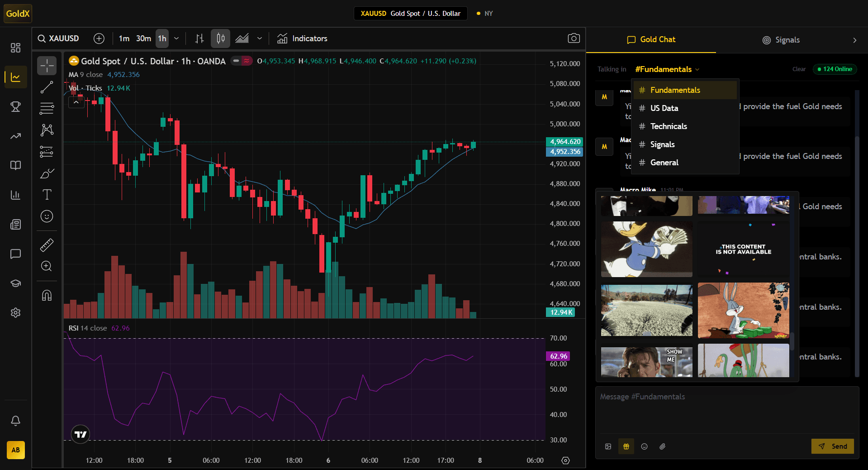Enable the candlestick chart style
This screenshot has height=470, width=868.
point(220,38)
